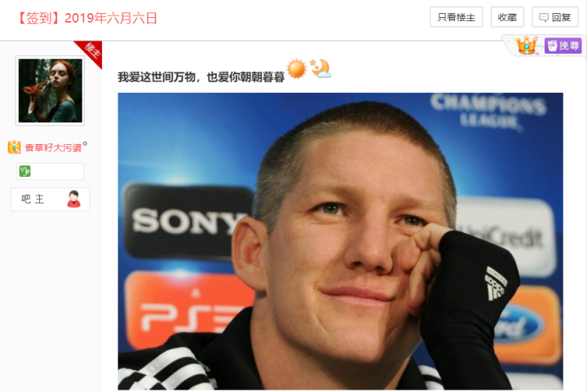Open the poster's redhead avatar thumbnail
This screenshot has width=587, height=392.
pos(51,90)
